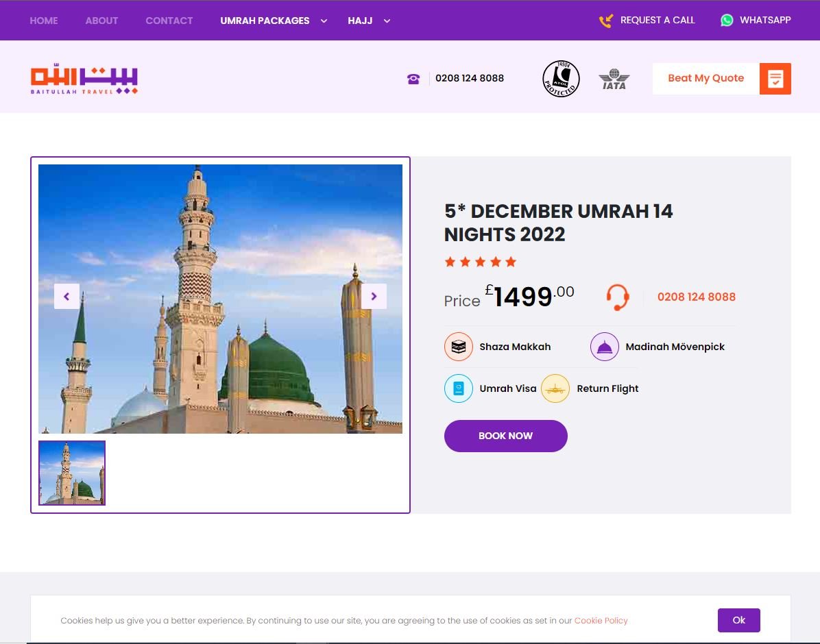Select the mosque thumbnail image
The height and width of the screenshot is (644, 820).
72,473
